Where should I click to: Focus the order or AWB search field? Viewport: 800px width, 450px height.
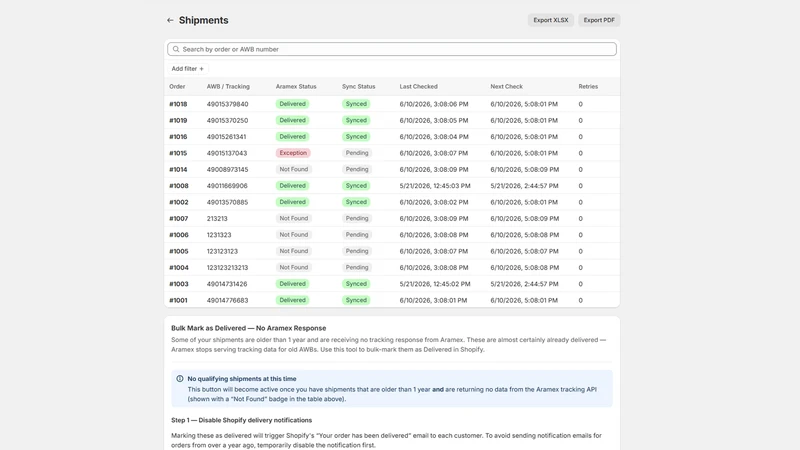pos(392,49)
